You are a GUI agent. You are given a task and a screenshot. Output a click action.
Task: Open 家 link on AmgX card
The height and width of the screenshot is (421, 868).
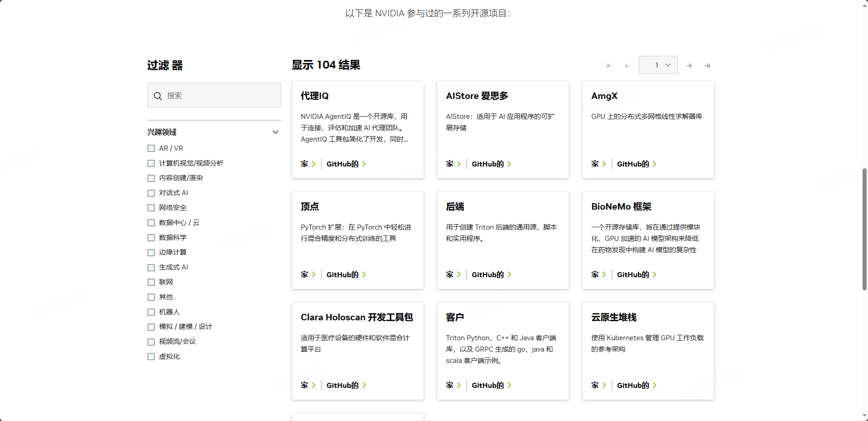[598, 164]
